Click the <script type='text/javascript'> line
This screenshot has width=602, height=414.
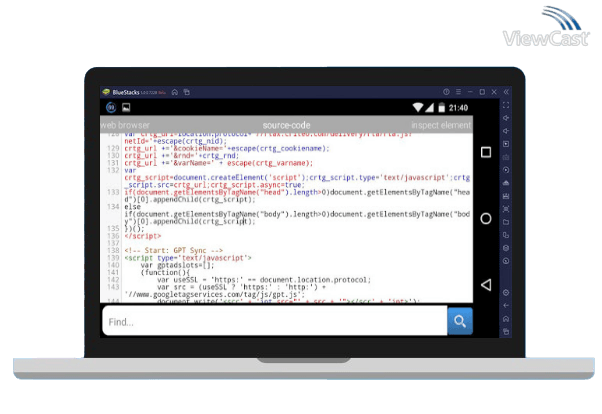[x=188, y=258]
